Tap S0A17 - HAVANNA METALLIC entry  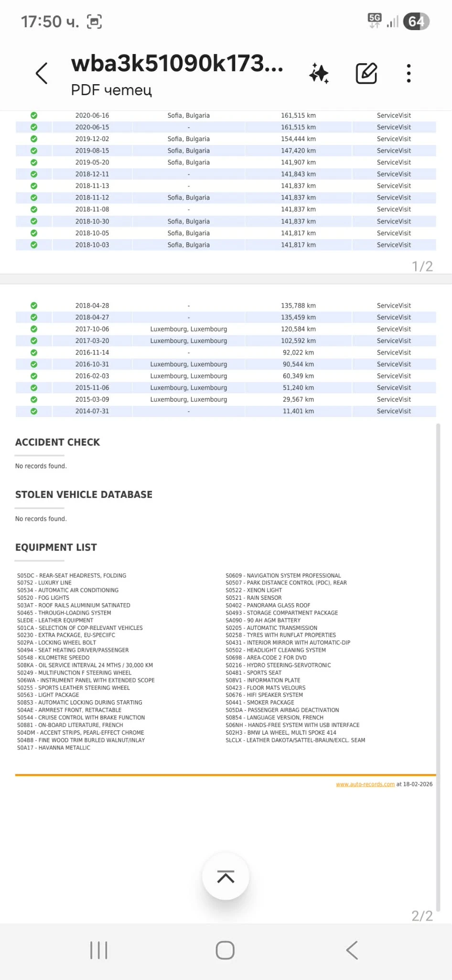click(54, 748)
